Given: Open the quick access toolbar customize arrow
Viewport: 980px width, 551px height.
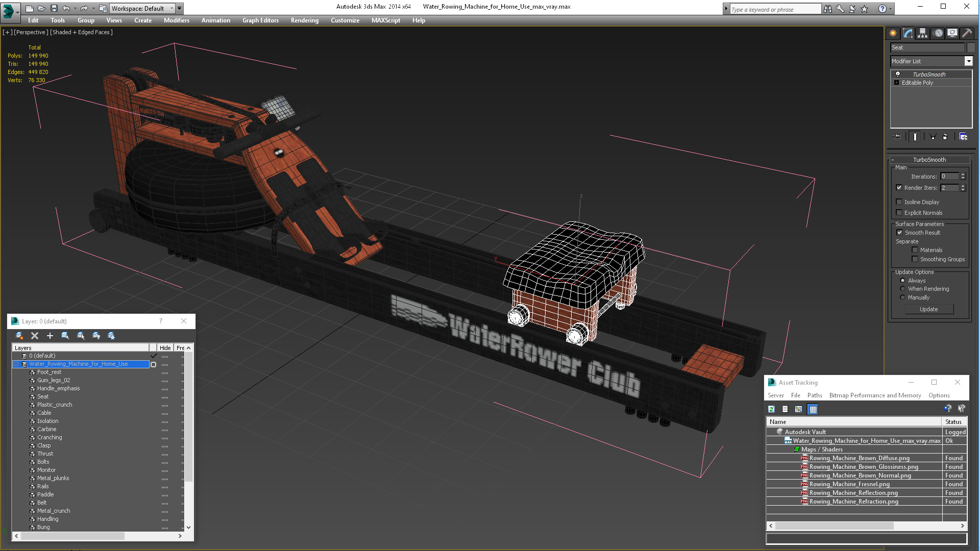Looking at the screenshot, I should (179, 8).
